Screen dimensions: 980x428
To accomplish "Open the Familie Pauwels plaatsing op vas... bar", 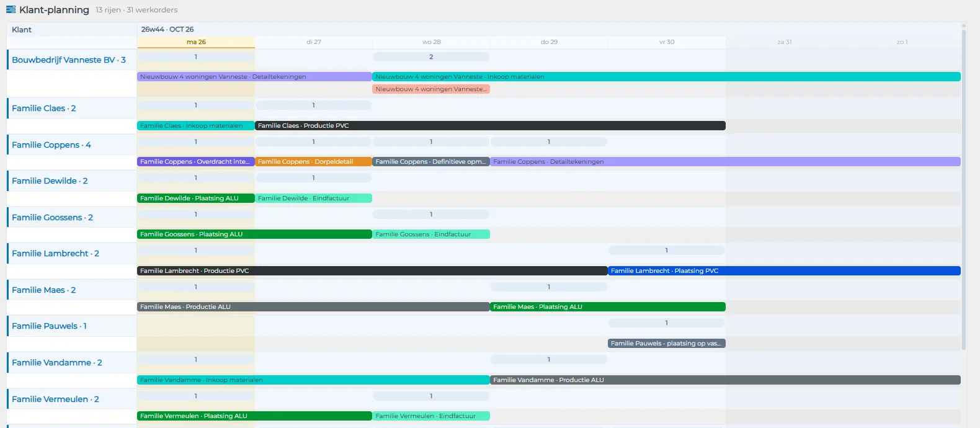I will coord(667,344).
